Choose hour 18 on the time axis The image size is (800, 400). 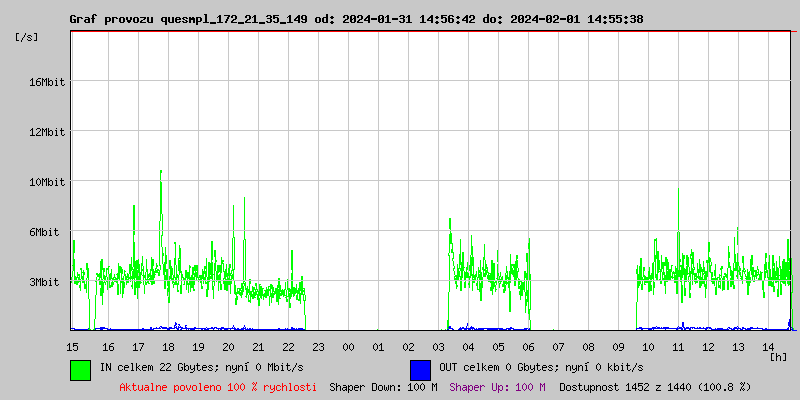pos(168,347)
